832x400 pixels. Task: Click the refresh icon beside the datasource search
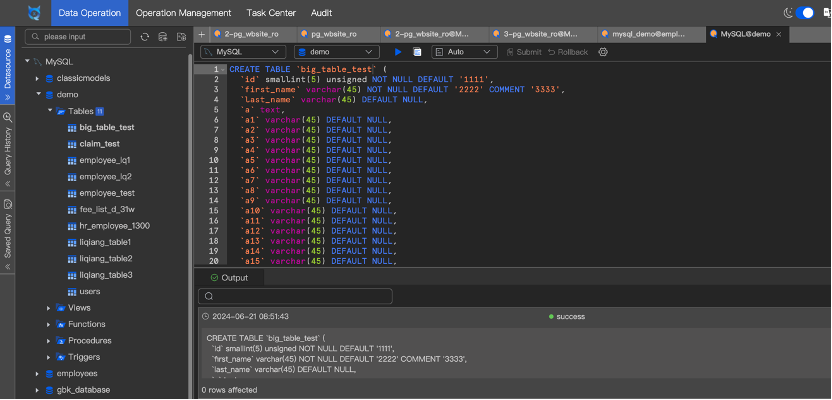(146, 37)
